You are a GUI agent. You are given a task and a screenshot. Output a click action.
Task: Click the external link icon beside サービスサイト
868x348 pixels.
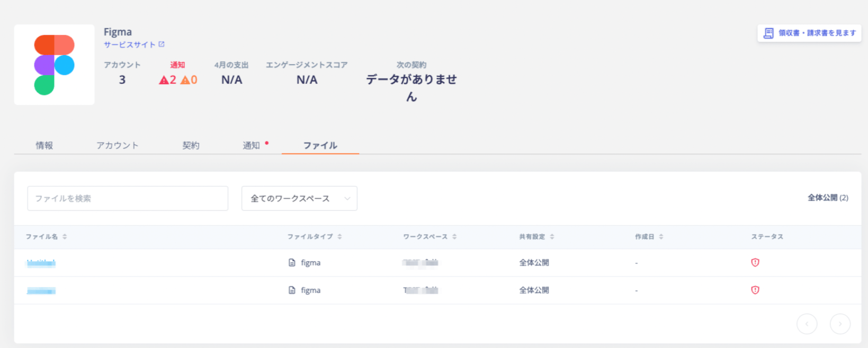162,44
